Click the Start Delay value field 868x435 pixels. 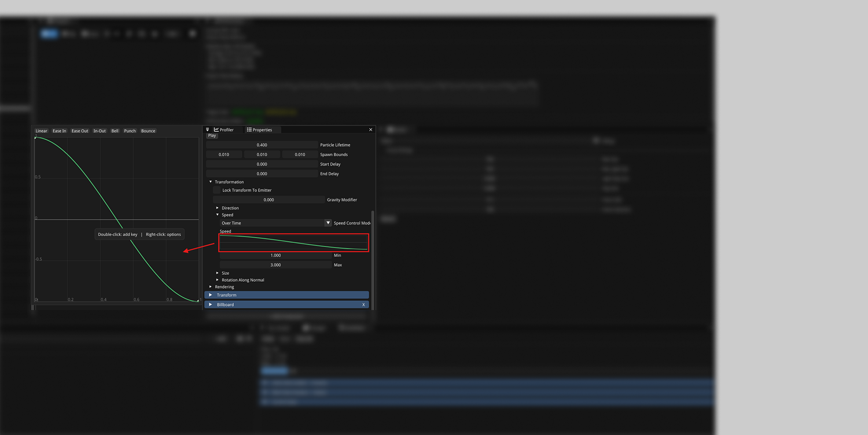point(262,164)
